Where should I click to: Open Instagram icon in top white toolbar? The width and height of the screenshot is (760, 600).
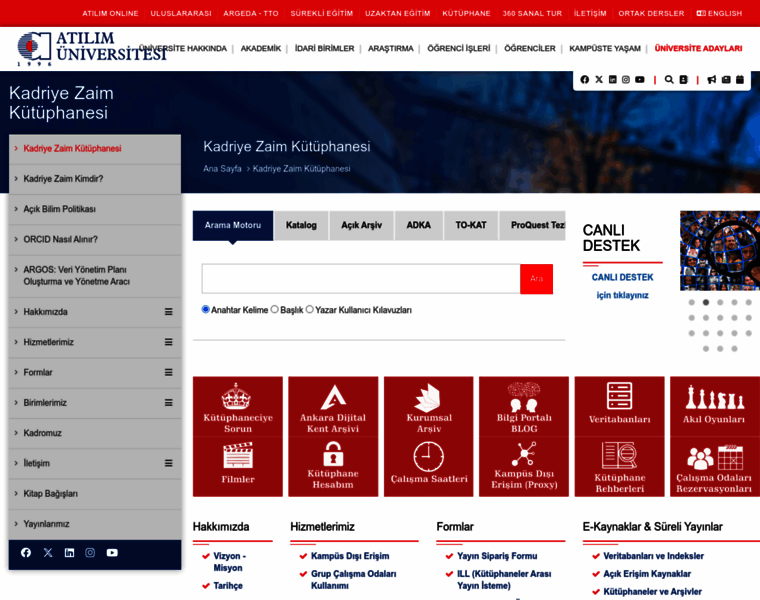tap(626, 79)
